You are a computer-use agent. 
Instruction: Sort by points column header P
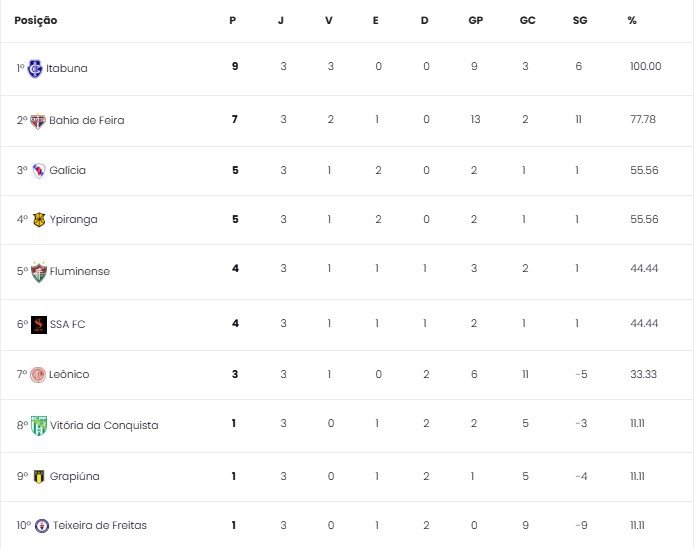point(233,20)
